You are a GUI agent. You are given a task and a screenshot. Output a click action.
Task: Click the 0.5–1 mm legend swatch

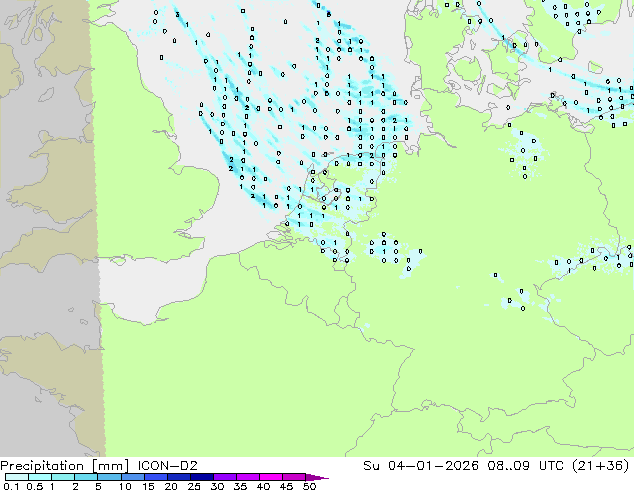click(x=40, y=477)
